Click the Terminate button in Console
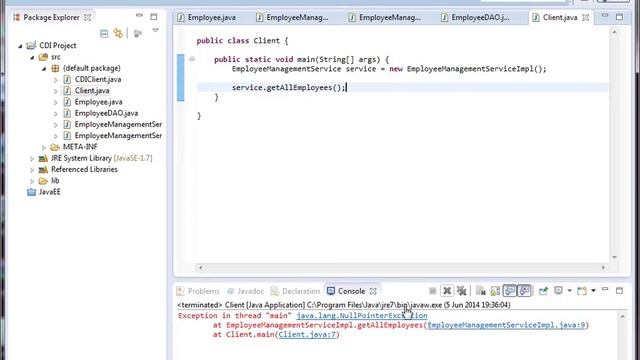 point(433,291)
